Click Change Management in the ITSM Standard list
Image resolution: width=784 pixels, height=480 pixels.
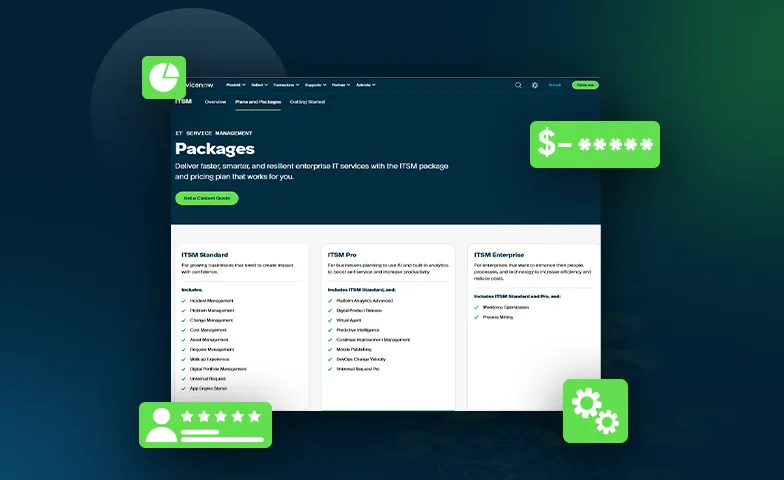point(212,320)
